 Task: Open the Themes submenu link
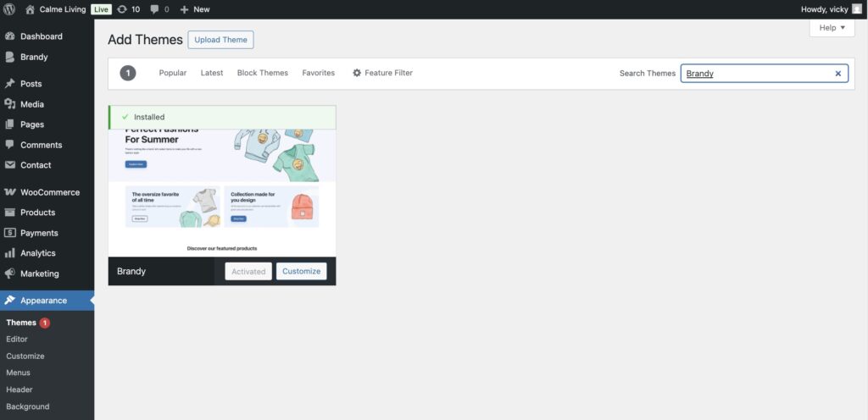(x=21, y=323)
